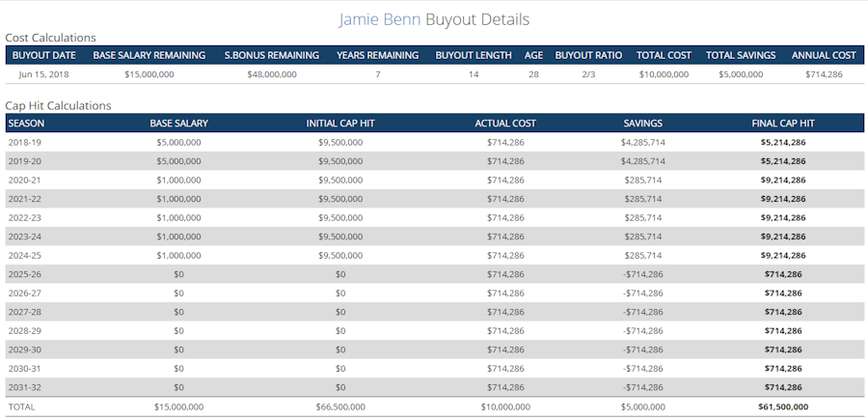
Task: Click the BUYOUT DATE column header
Action: 44,55
